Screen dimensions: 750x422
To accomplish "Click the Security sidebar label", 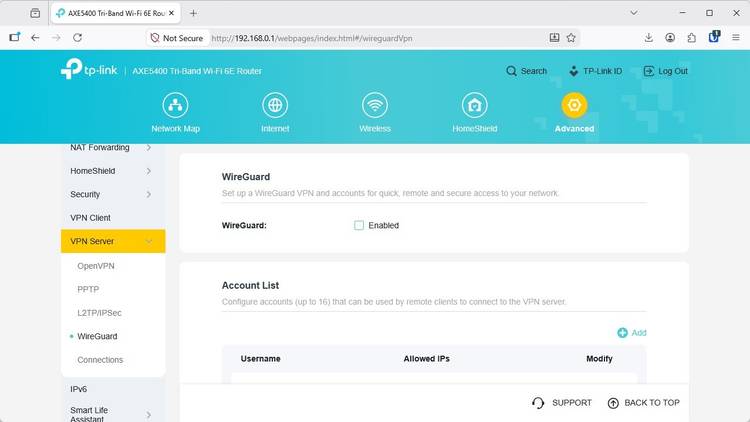I will pos(85,195).
